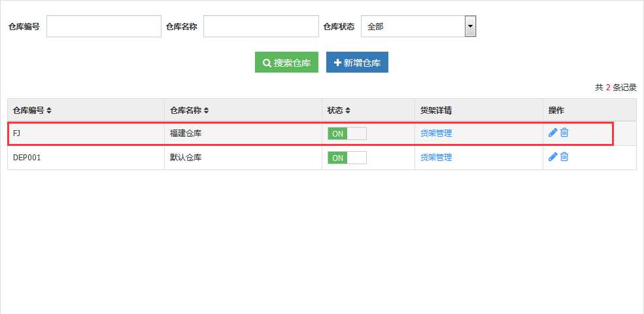This screenshot has width=644, height=314.
Task: Open 货架管理 link for 默认仓库
Action: 436,158
